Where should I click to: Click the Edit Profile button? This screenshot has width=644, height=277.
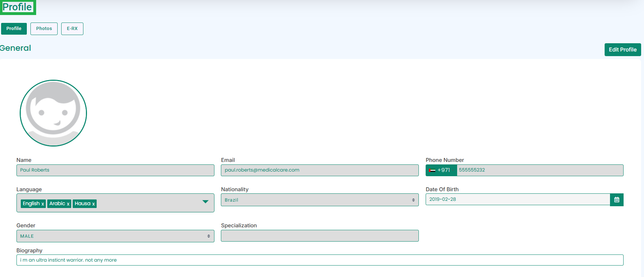pos(623,50)
